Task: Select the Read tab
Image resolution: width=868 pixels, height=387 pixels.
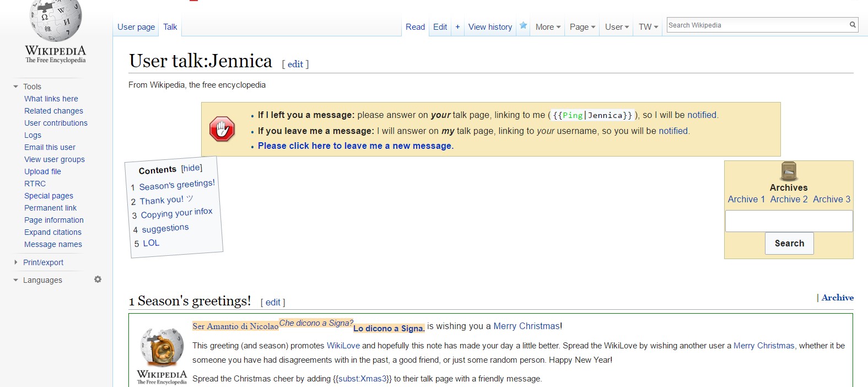Action: [x=415, y=26]
